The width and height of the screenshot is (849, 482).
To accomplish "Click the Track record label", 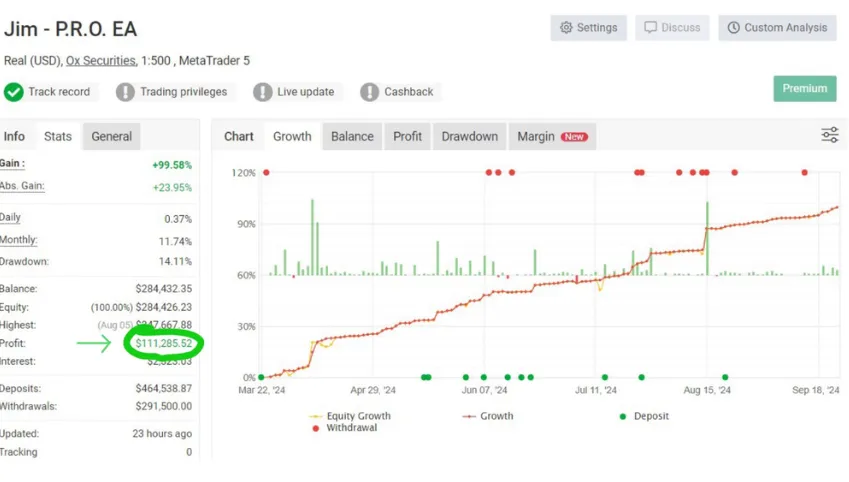I will 60,92.
